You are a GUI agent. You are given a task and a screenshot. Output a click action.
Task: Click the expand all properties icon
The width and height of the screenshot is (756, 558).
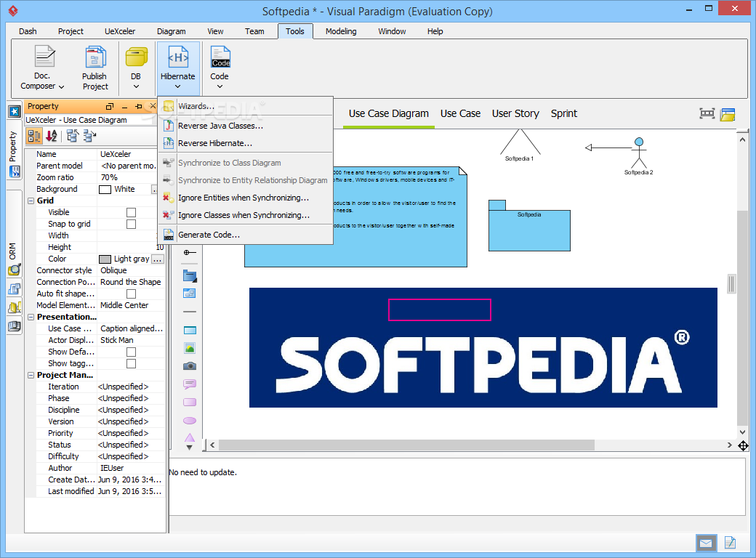[x=89, y=137]
